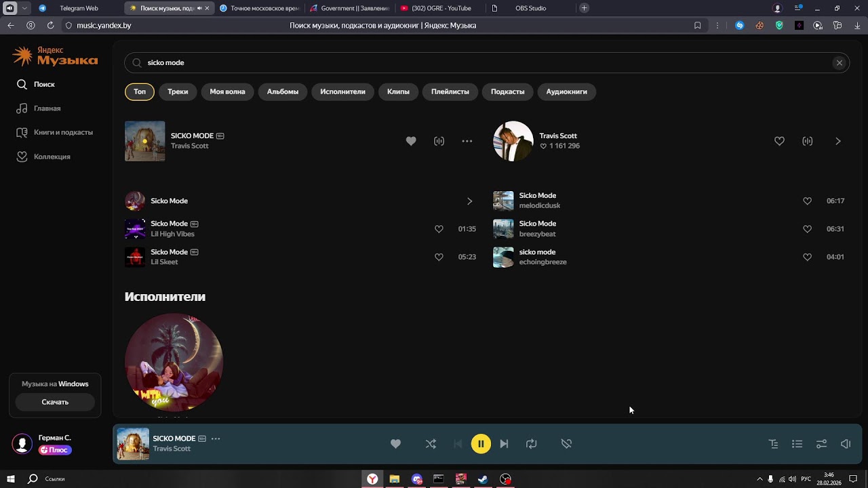The image size is (868, 488).
Task: Open the melodicdusk artist link
Action: click(x=540, y=205)
